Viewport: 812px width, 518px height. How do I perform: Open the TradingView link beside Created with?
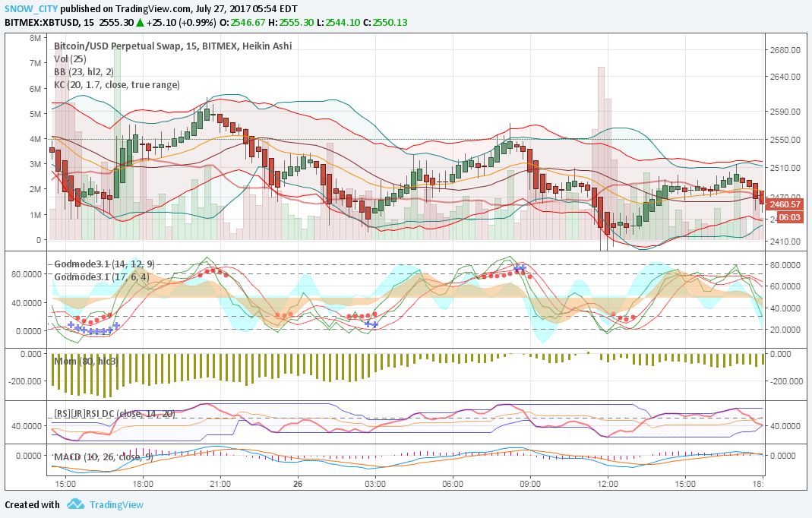(116, 504)
